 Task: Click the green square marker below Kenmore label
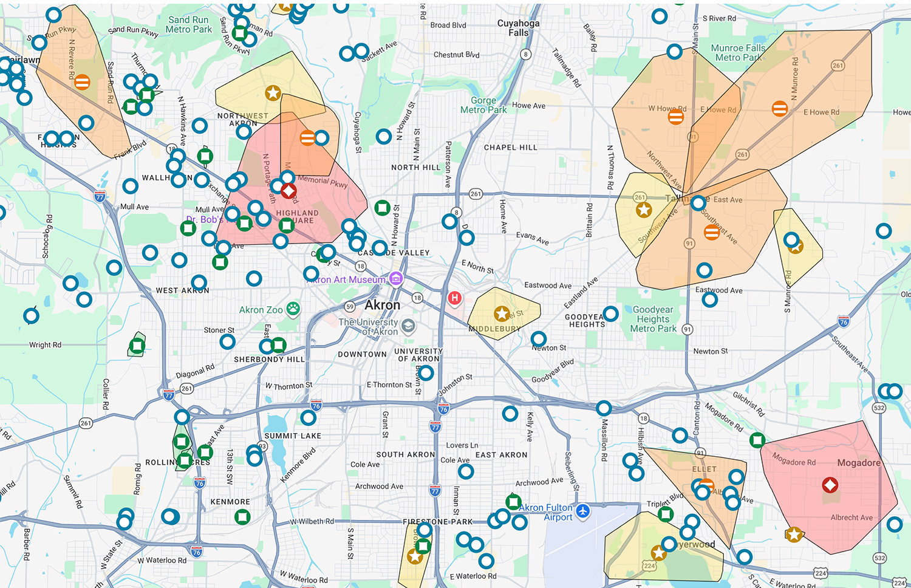242,517
